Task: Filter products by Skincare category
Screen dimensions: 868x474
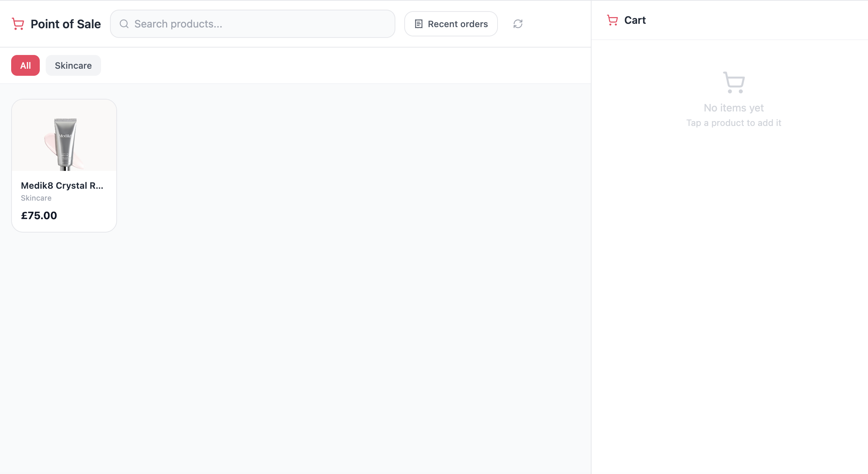Action: click(73, 65)
